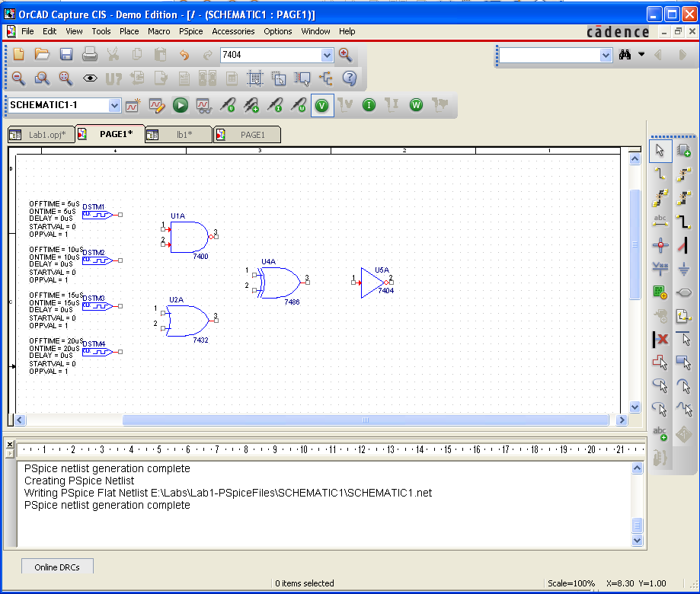The width and height of the screenshot is (700, 594).
Task: Select the U5A 7404 inverter
Action: pyautogui.click(x=373, y=283)
